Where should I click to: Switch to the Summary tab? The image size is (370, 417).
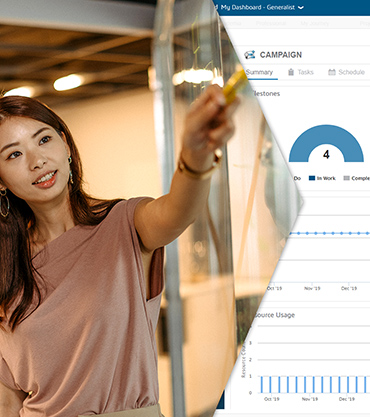[259, 72]
